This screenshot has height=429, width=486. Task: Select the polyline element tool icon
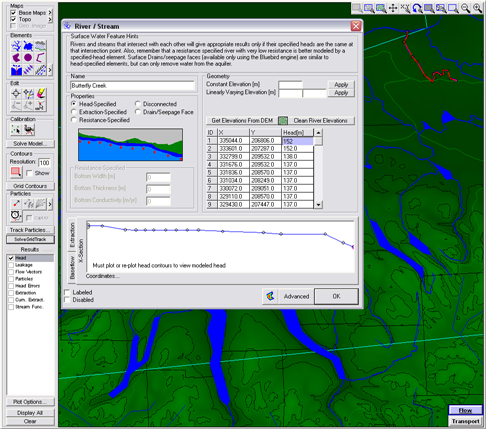tap(40, 58)
